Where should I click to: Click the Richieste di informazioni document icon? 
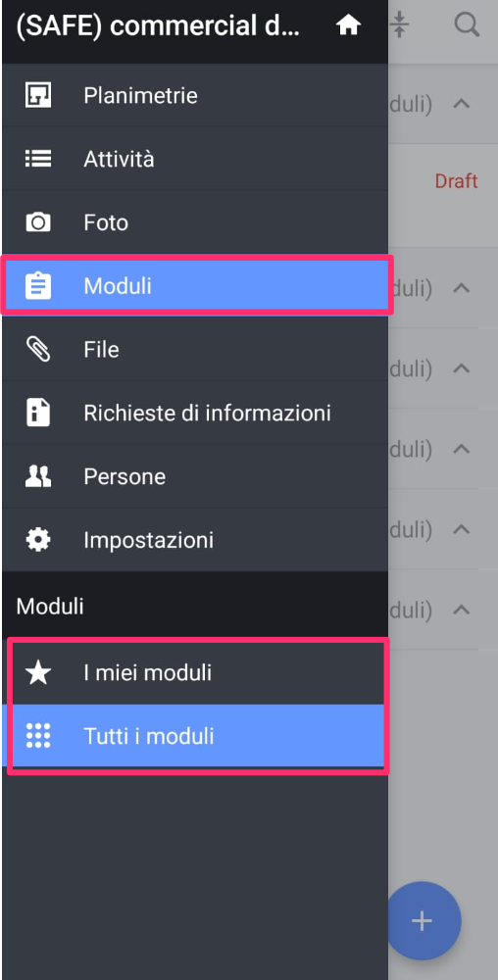click(x=38, y=414)
